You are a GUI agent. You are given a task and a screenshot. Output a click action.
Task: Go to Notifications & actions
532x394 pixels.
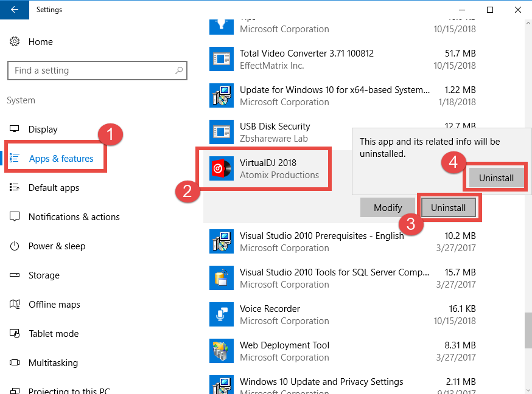point(74,217)
